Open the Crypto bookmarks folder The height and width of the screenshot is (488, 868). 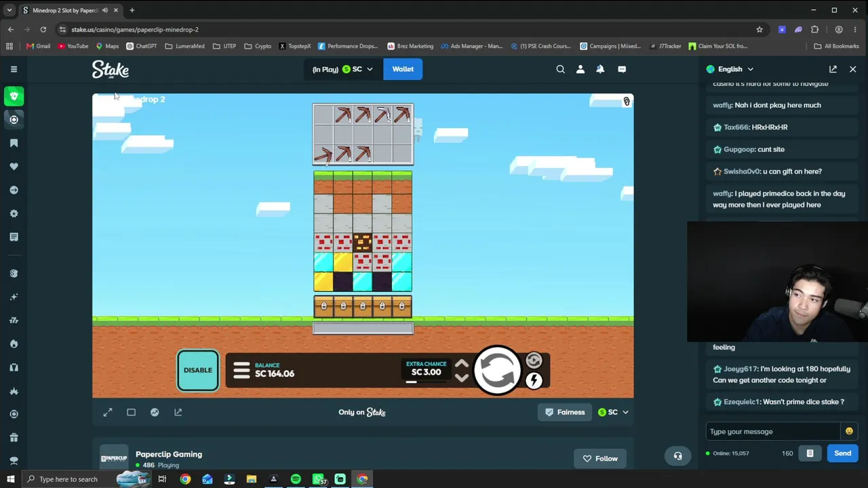point(258,46)
